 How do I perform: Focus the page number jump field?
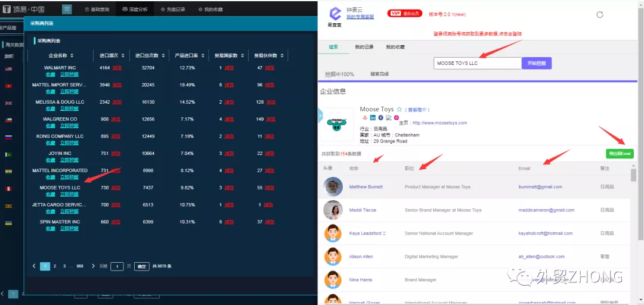coord(117,266)
